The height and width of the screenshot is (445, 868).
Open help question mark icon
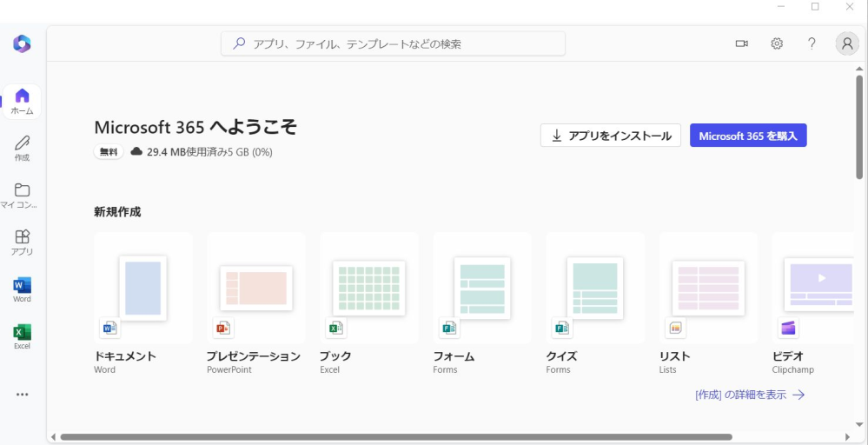[812, 43]
